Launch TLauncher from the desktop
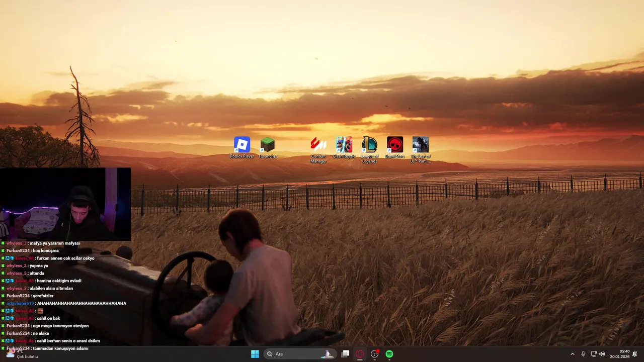 [268, 147]
